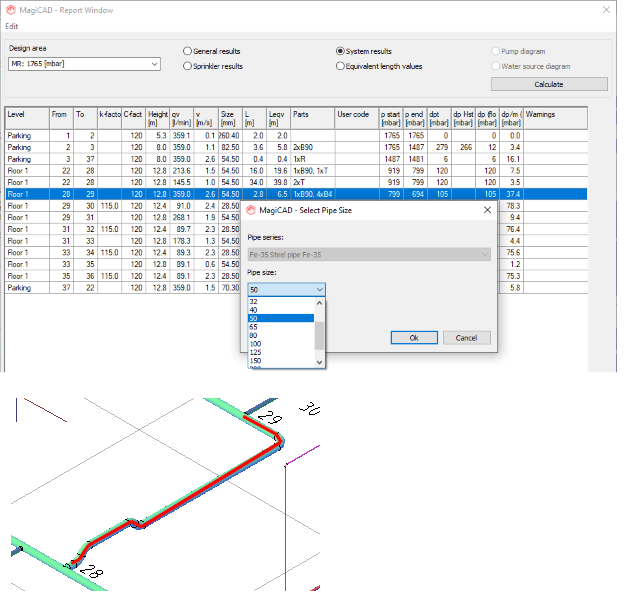Click the MagiCAD icon in Select Pipe Size title

(x=251, y=210)
